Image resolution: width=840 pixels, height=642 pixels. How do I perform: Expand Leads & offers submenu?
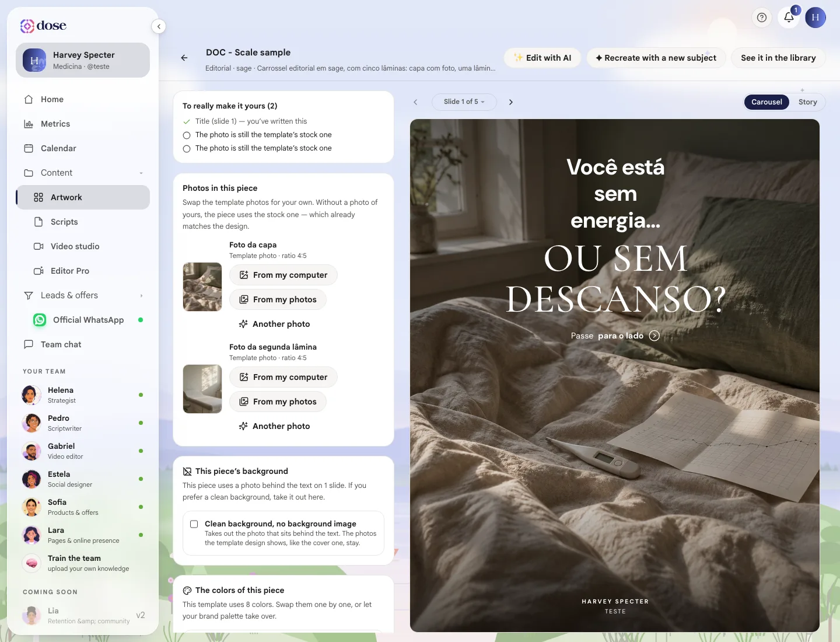(x=83, y=295)
